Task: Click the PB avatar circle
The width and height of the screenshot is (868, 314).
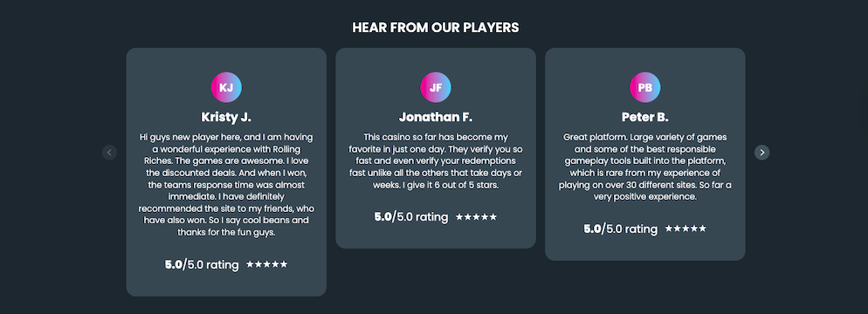Action: point(645,87)
